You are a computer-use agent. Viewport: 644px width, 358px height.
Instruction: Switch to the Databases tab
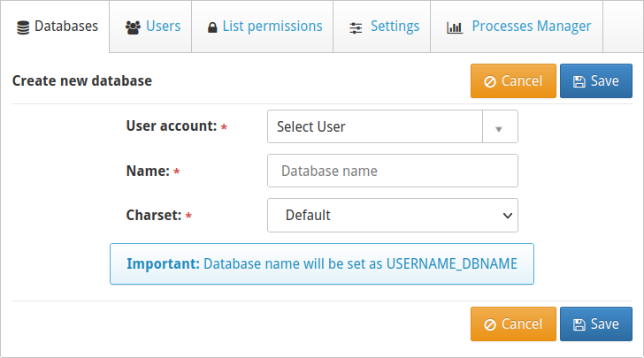click(57, 27)
